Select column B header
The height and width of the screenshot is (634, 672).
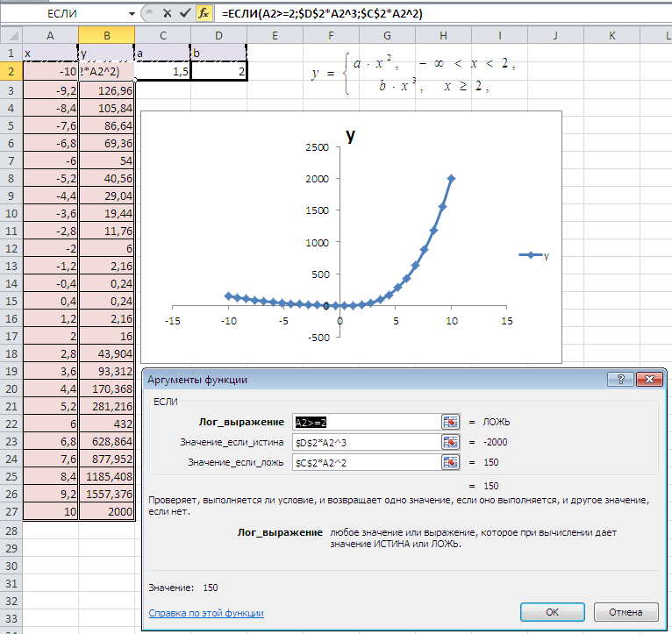pyautogui.click(x=107, y=36)
